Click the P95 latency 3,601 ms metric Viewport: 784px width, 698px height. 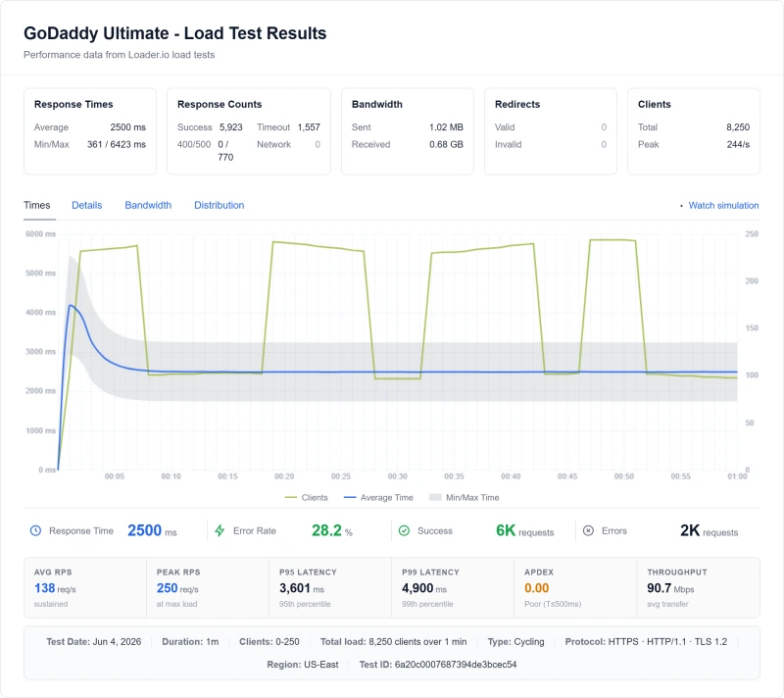(x=302, y=588)
